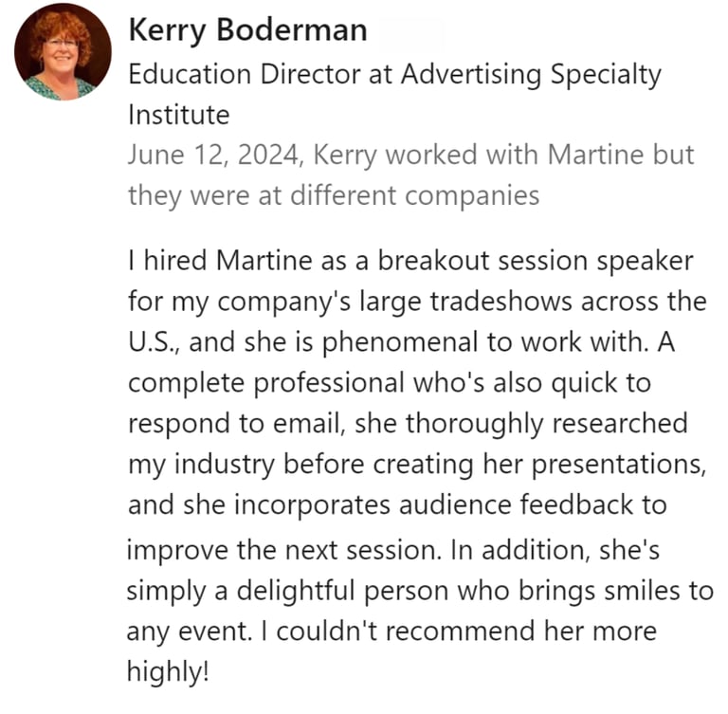Click the June 12, 2024 date text
The image size is (728, 714).
tap(212, 155)
